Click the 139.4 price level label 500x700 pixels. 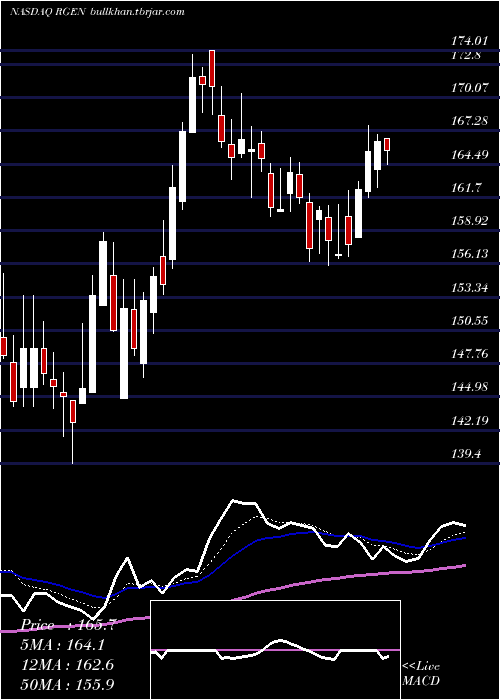(x=466, y=454)
